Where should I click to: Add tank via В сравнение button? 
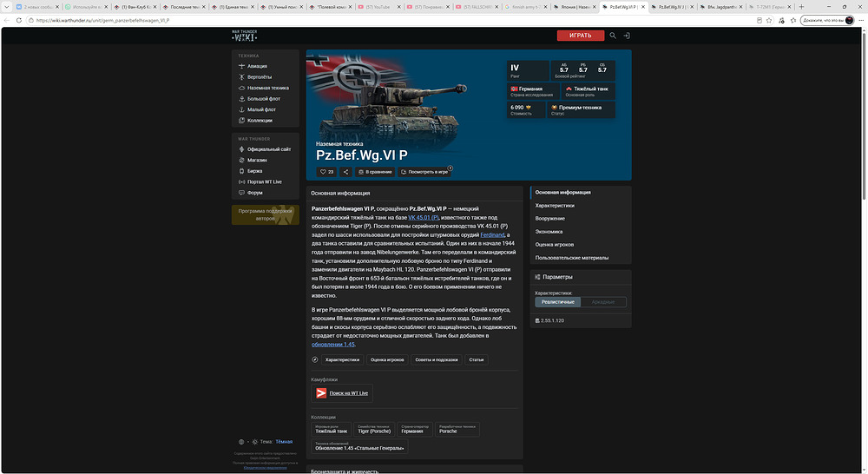375,172
